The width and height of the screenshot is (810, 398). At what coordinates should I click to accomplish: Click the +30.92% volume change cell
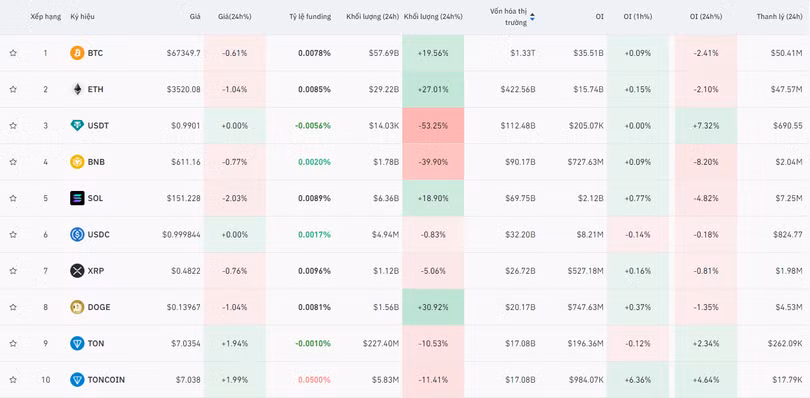pos(433,307)
